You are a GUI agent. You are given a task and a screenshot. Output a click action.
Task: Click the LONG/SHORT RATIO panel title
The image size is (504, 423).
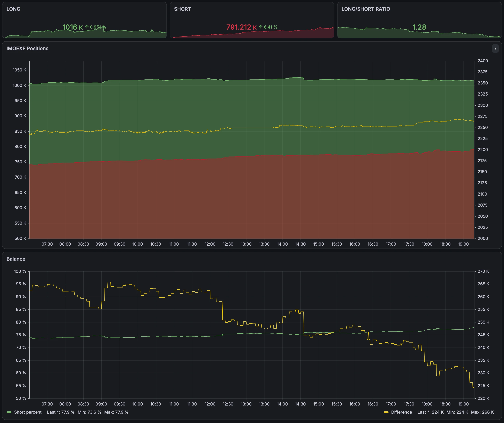[x=366, y=9]
